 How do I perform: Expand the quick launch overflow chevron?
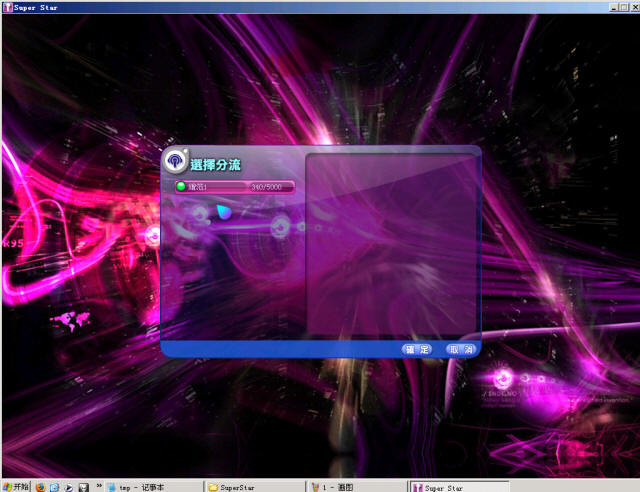pos(99,485)
